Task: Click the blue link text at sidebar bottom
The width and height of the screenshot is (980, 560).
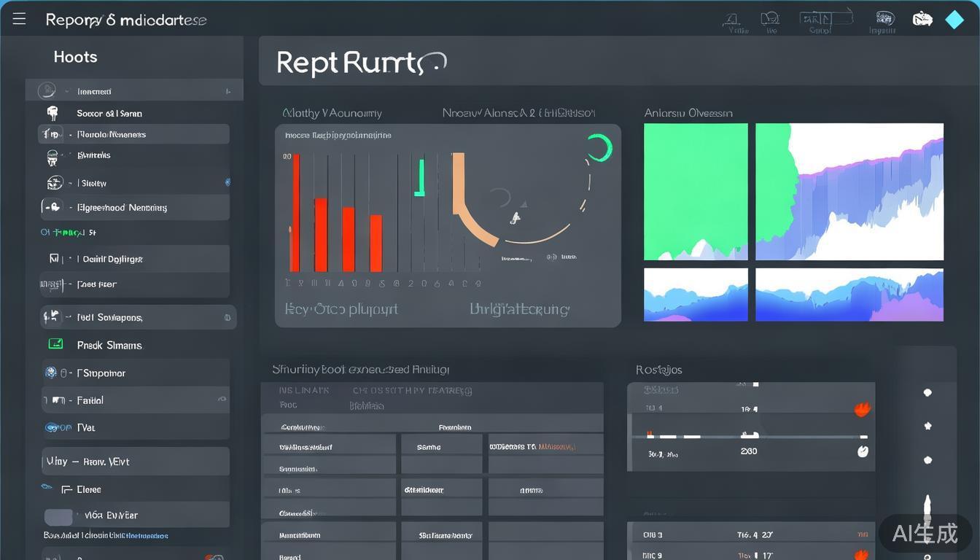Action: coord(147,536)
